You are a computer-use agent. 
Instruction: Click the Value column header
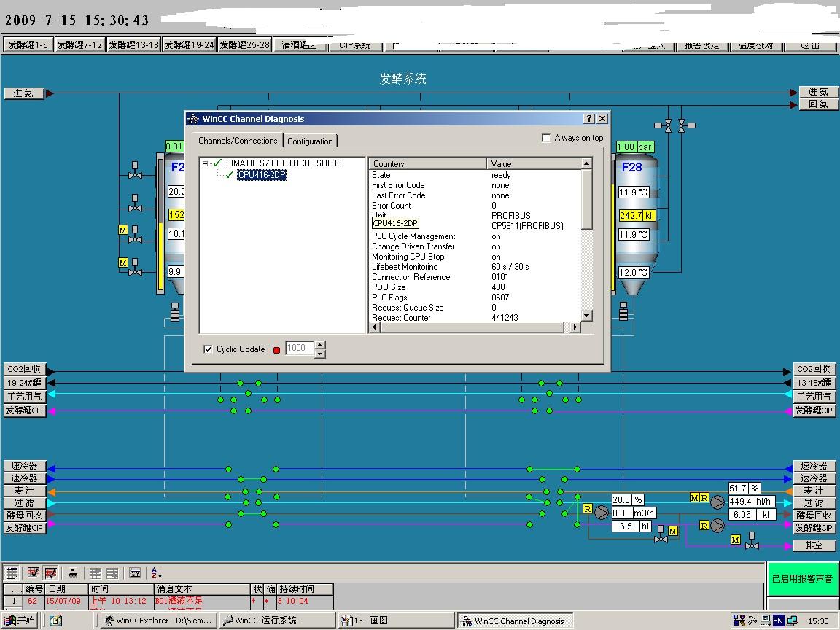[534, 163]
